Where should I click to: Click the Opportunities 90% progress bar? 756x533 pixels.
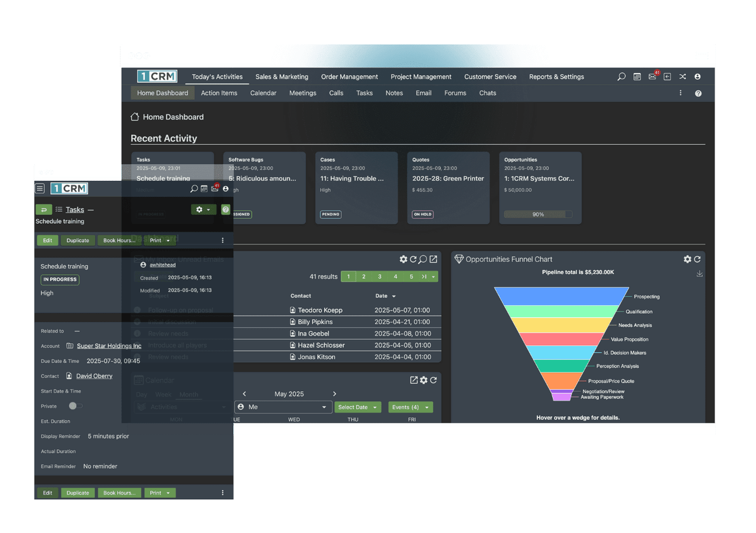538,214
